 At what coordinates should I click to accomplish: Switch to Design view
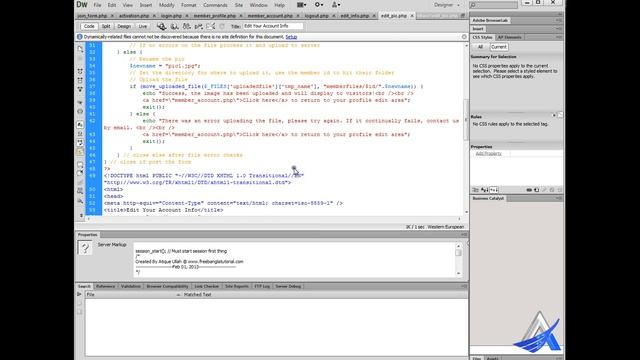tap(124, 26)
